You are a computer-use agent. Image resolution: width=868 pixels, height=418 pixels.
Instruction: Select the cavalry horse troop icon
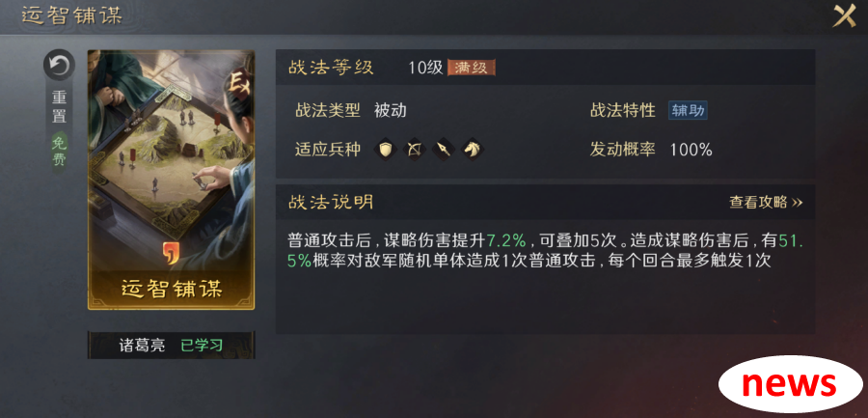click(x=473, y=149)
